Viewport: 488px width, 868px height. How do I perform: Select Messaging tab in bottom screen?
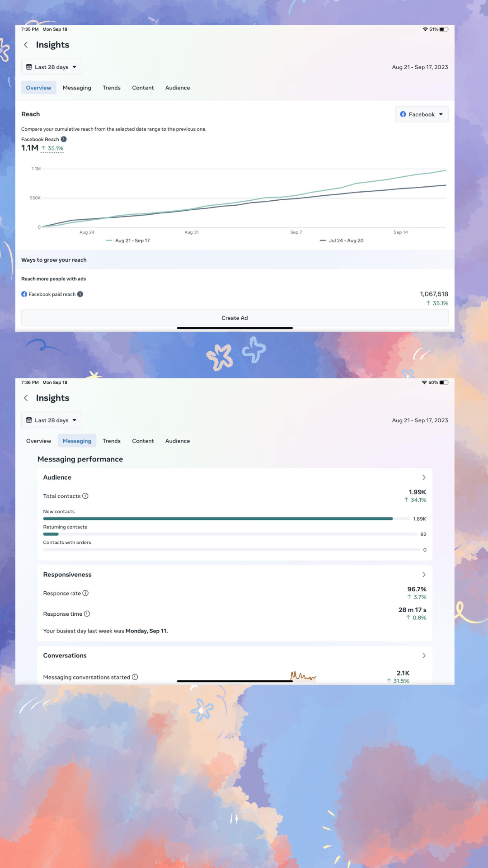pos(77,441)
